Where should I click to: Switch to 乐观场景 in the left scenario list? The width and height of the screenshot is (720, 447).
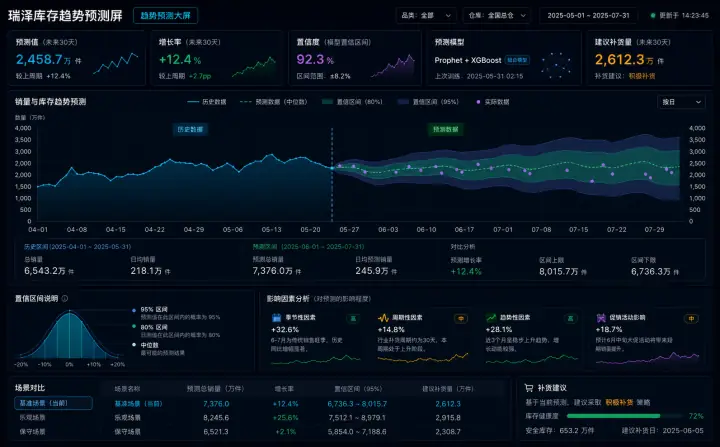click(32, 418)
